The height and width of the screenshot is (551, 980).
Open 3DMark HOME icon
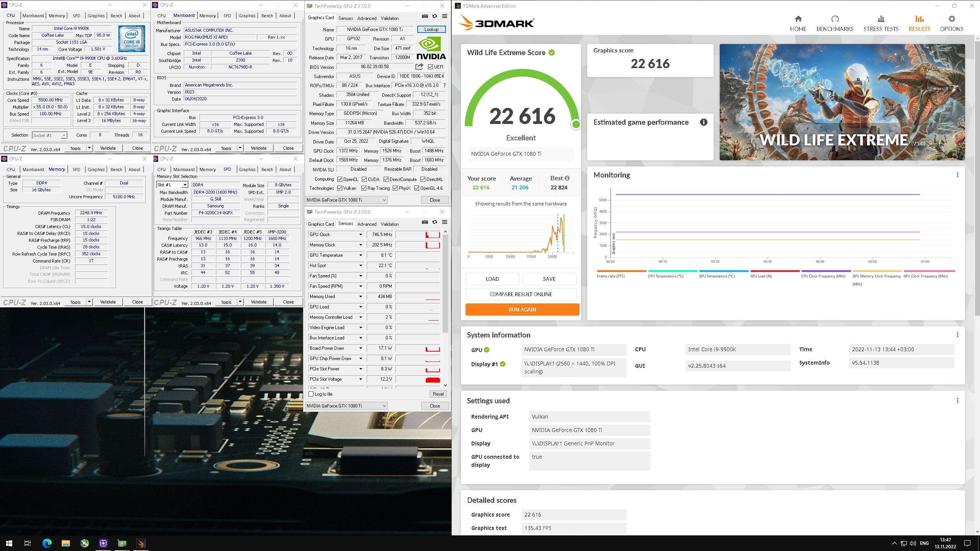(798, 19)
